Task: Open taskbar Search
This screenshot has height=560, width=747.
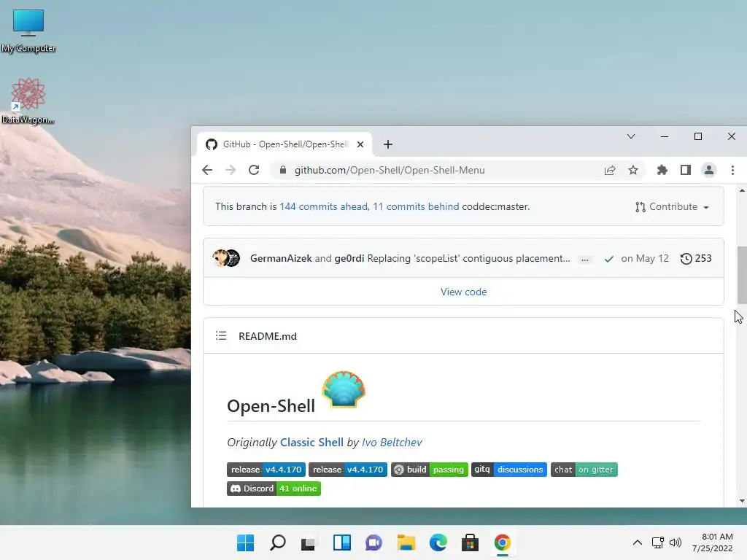Action: pyautogui.click(x=278, y=542)
